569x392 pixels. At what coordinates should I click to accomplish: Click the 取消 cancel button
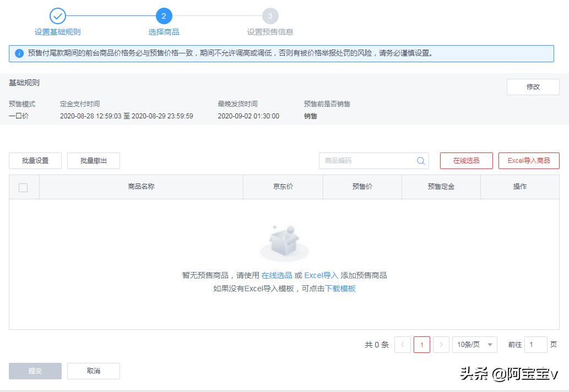pyautogui.click(x=93, y=371)
